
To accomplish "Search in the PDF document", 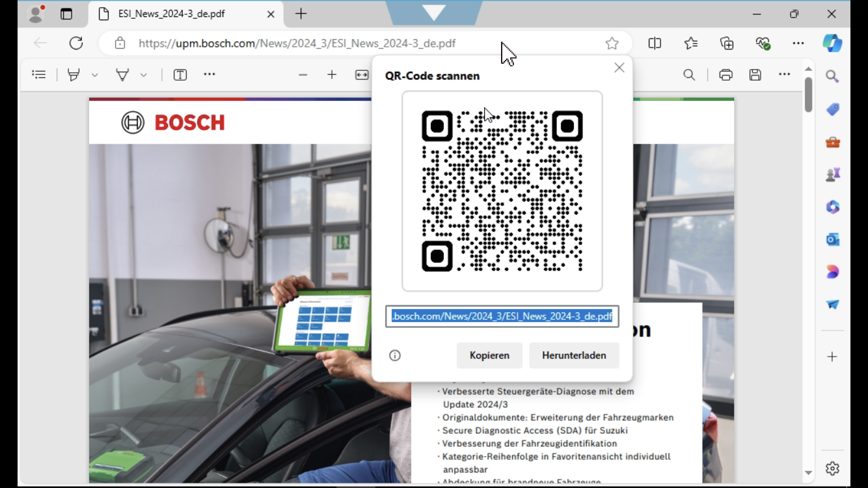I will [689, 75].
